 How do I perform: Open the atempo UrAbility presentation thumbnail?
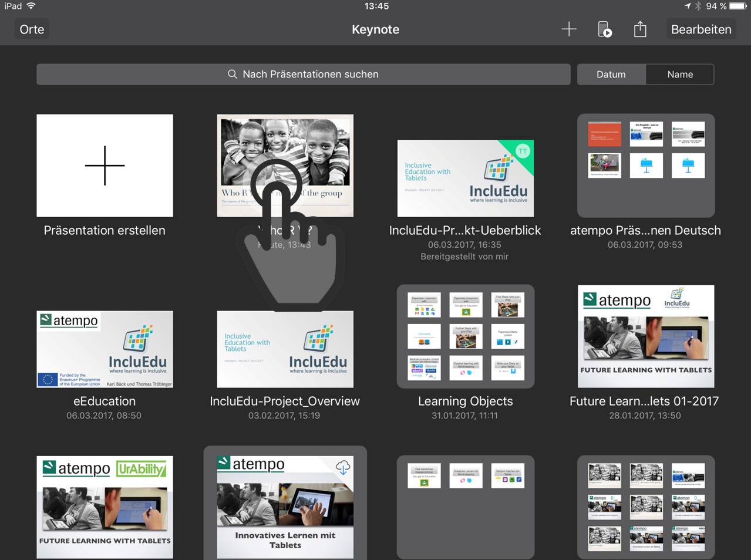(x=105, y=507)
